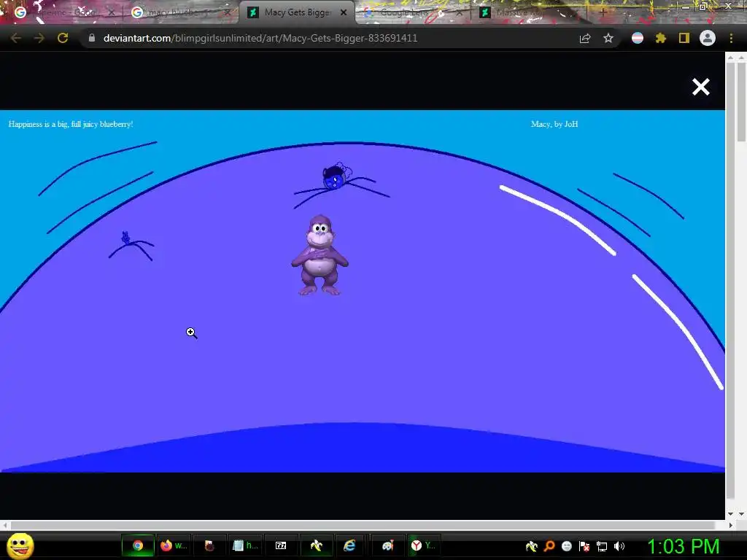The width and height of the screenshot is (747, 560).
Task: Open the 7-Zip taskbar button
Action: click(x=281, y=545)
